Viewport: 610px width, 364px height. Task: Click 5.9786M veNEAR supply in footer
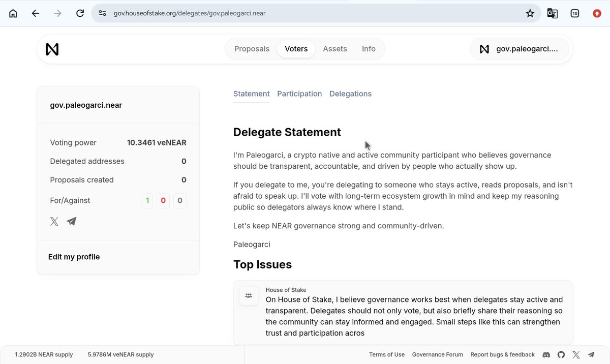[x=121, y=355]
